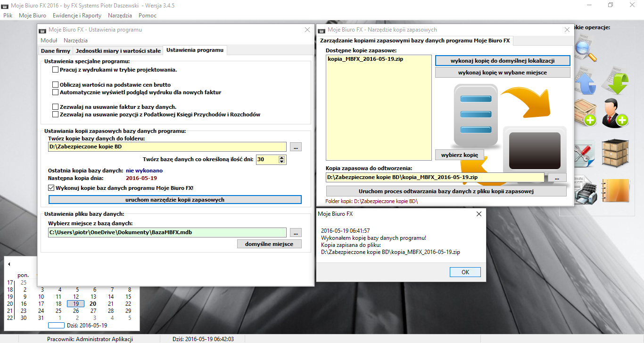Enable 'Pracuj z wydrukami w trybie projektowania'
The height and width of the screenshot is (343, 644).
coord(56,70)
